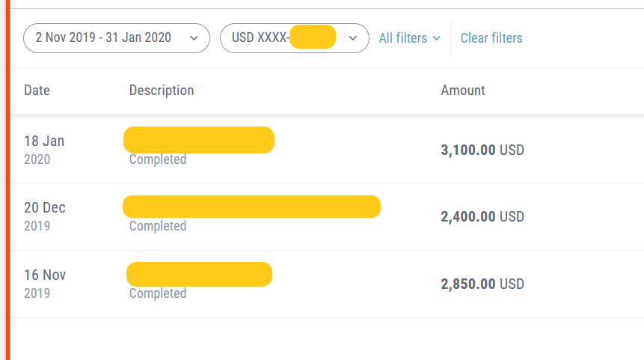Click the Description column header
Image resolution: width=644 pixels, height=360 pixels.
(x=162, y=91)
